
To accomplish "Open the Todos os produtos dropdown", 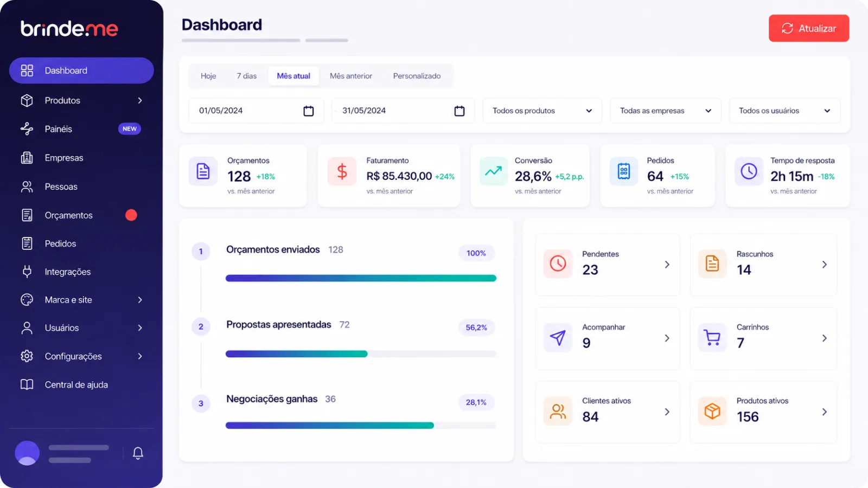I will [x=542, y=111].
